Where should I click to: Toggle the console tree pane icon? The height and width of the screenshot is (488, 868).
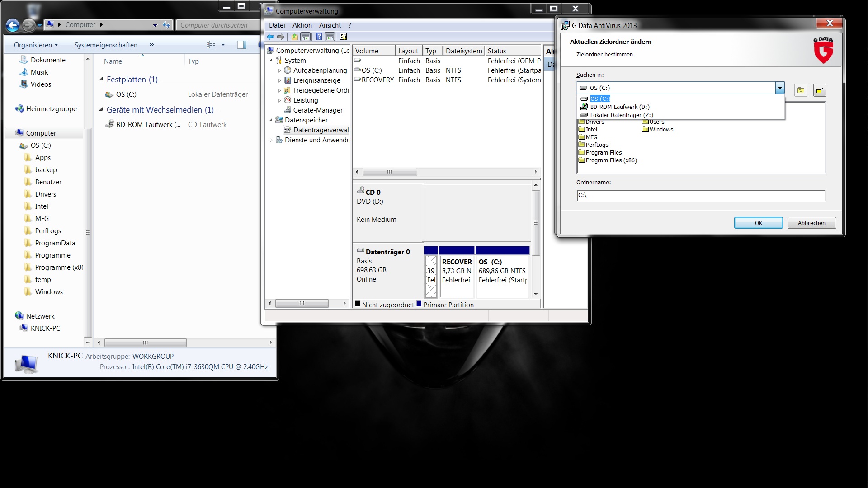(x=306, y=37)
